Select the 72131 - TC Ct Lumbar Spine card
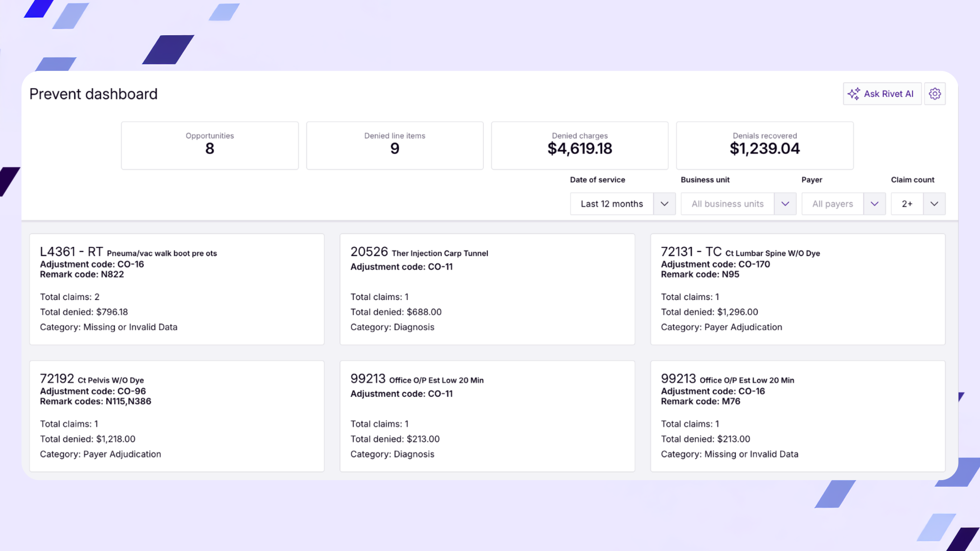 click(798, 289)
